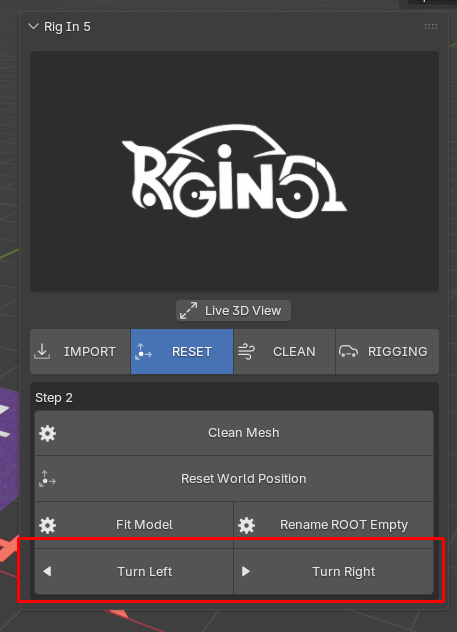
Task: Click the import download arrow icon
Action: point(42,351)
